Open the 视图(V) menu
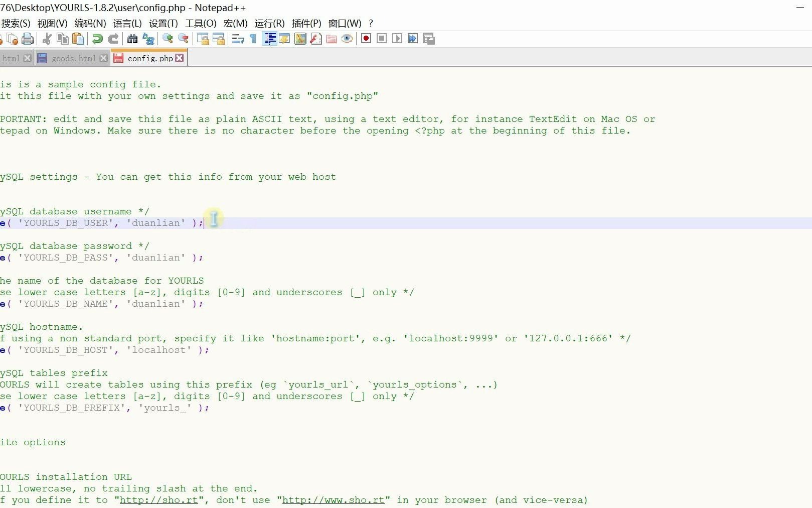The height and width of the screenshot is (508, 812). point(52,24)
